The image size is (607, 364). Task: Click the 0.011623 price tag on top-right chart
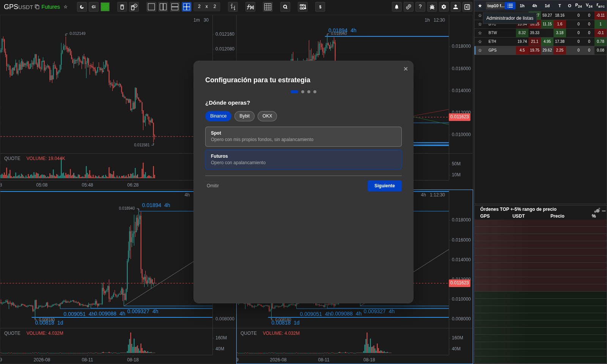(x=459, y=117)
